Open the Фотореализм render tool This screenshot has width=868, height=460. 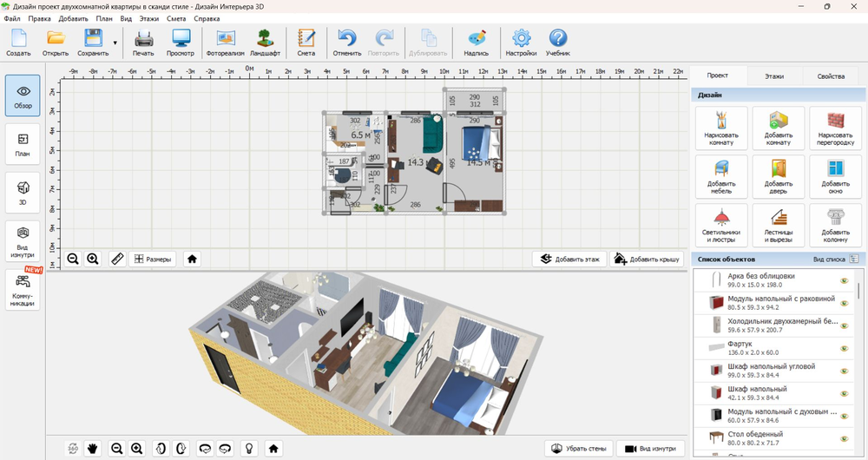pyautogui.click(x=226, y=42)
